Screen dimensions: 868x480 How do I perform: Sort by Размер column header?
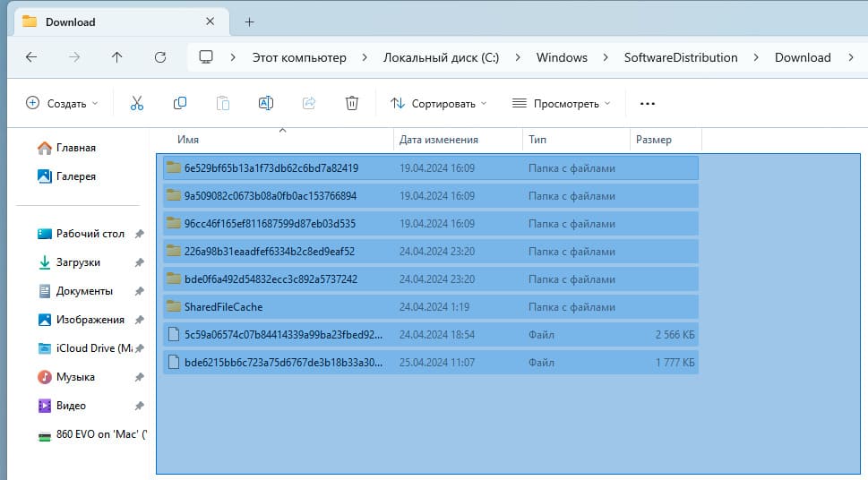click(653, 140)
